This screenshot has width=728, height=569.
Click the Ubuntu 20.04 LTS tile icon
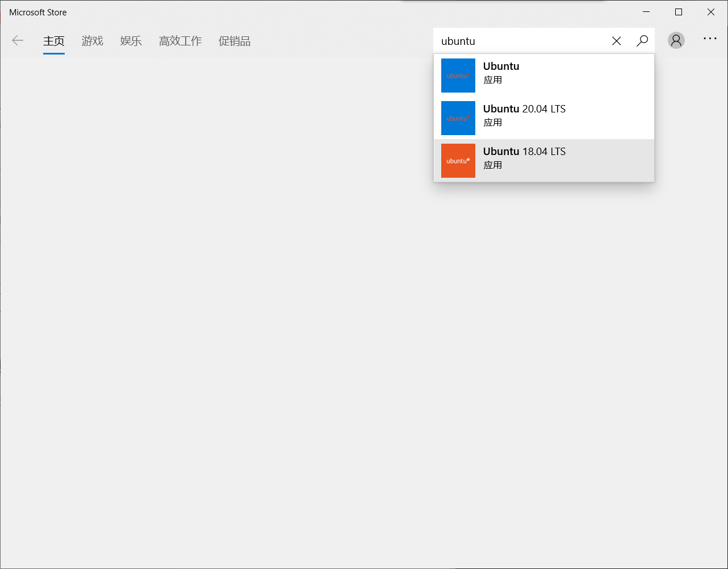tap(458, 118)
